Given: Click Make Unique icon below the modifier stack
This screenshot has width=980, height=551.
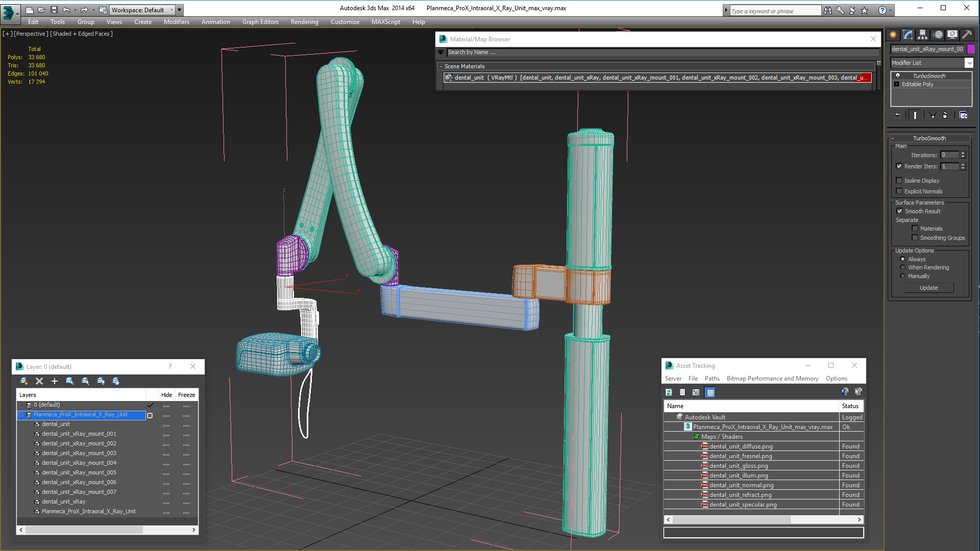Looking at the screenshot, I should coord(933,115).
